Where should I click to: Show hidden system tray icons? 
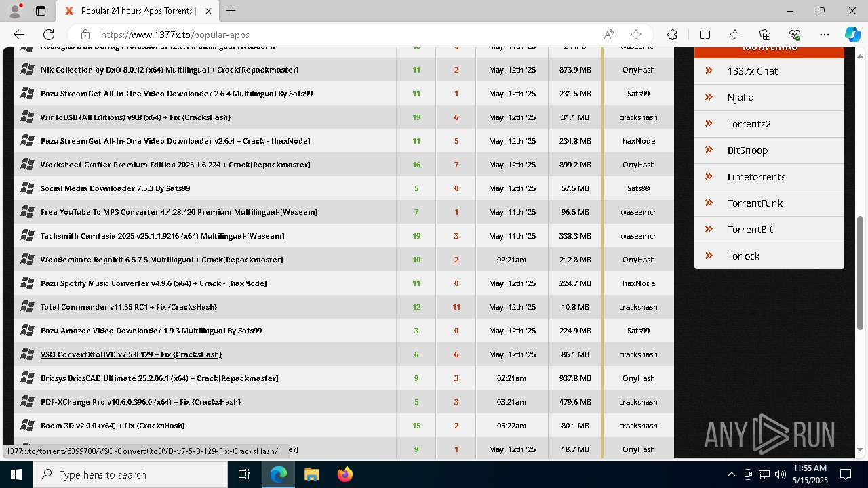[731, 474]
